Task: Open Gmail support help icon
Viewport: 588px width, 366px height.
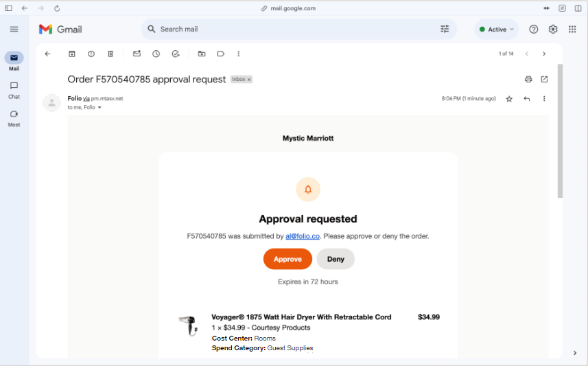Action: click(x=534, y=30)
